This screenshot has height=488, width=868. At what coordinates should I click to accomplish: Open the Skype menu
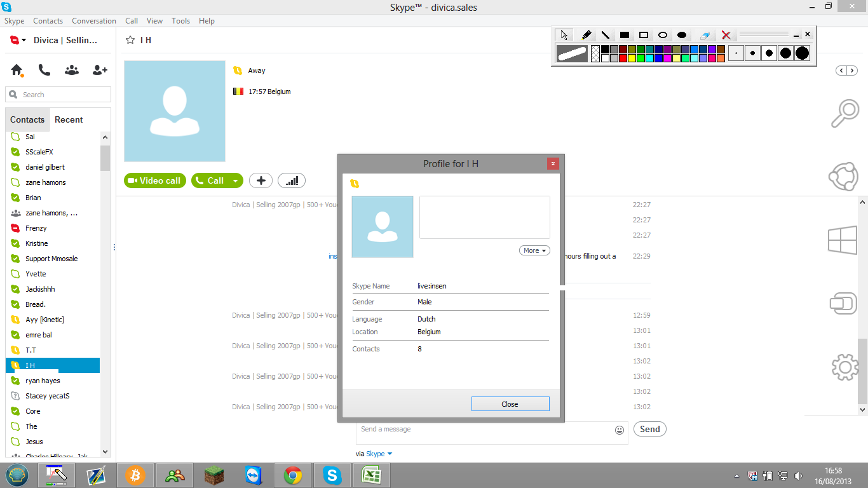pos(15,21)
